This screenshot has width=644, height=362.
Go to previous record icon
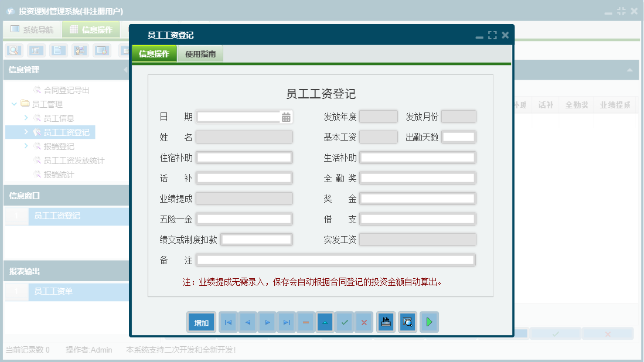247,322
